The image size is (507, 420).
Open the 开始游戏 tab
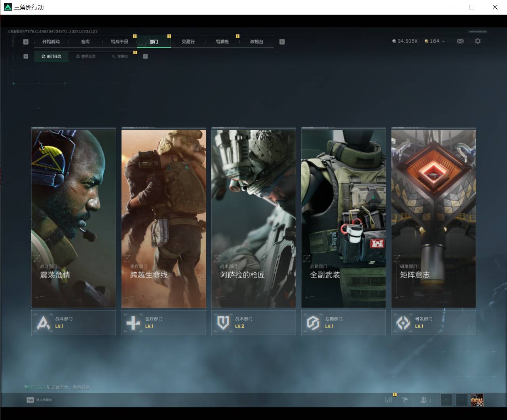pyautogui.click(x=51, y=42)
